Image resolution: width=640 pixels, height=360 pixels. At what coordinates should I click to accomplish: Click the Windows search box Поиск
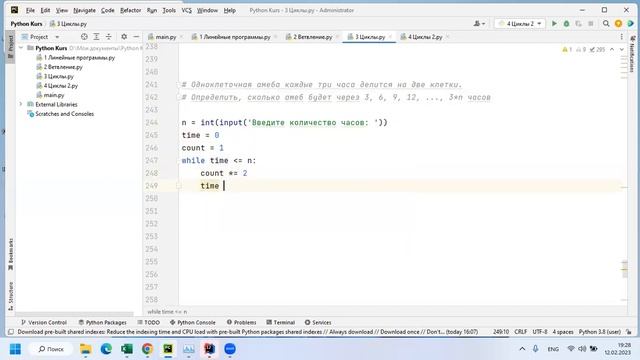(51, 349)
